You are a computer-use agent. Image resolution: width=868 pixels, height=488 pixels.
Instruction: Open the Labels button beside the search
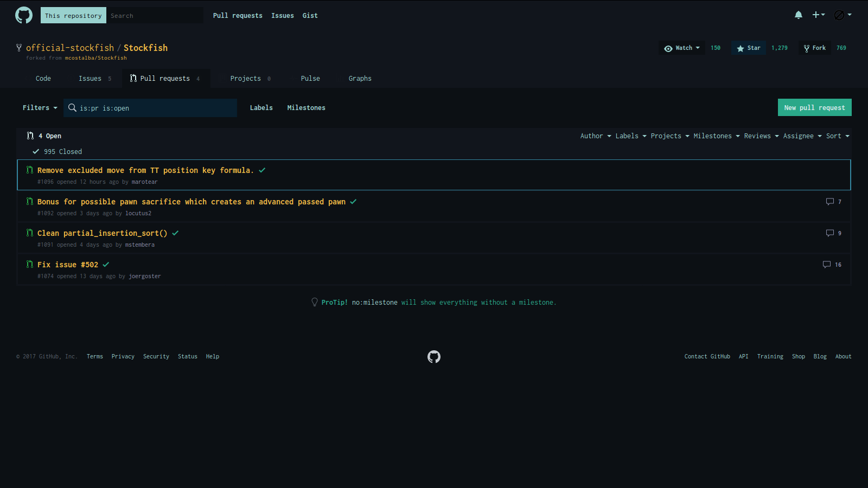pos(261,108)
